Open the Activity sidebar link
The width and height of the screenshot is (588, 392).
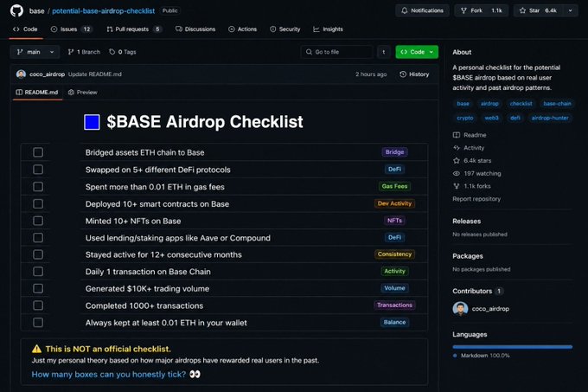469,148
